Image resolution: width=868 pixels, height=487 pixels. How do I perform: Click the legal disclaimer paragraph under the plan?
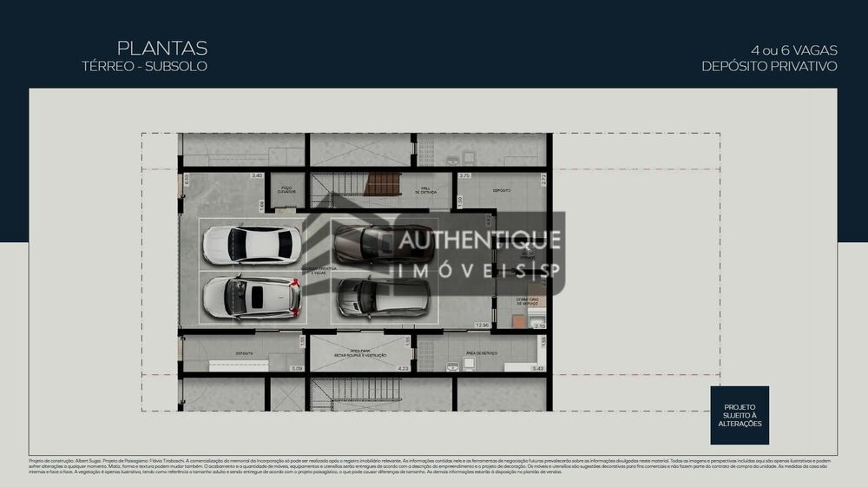[x=430, y=466]
